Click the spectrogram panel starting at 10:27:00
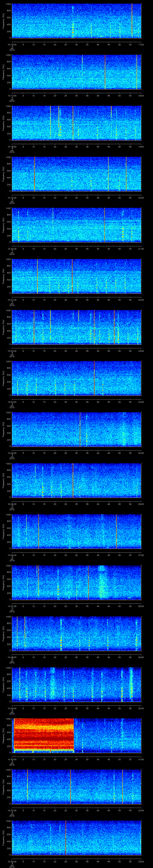Viewport: 153px width, 868px height. tap(76, 583)
